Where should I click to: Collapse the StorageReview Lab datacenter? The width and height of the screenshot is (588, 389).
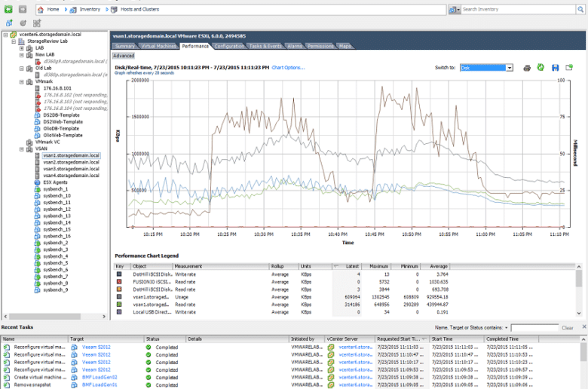14,41
